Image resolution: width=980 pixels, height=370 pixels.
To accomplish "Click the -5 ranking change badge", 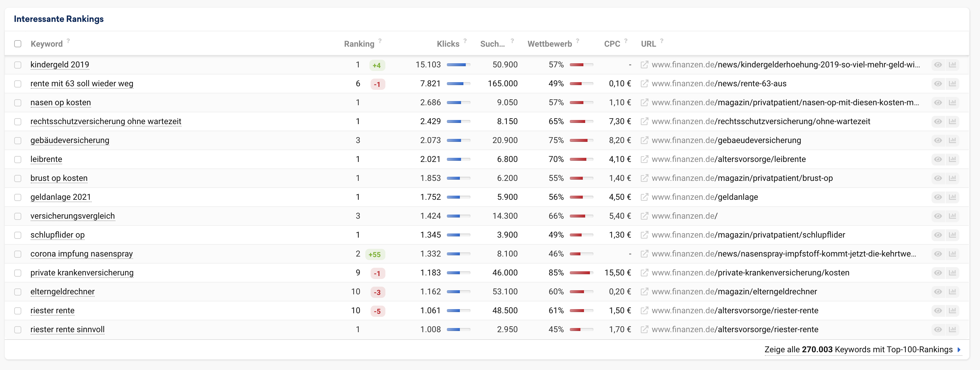I will [x=377, y=311].
